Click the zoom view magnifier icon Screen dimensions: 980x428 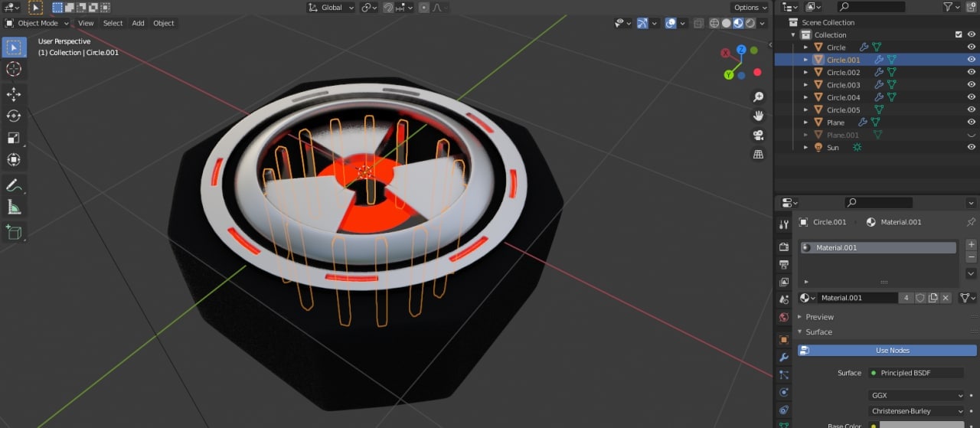point(758,97)
